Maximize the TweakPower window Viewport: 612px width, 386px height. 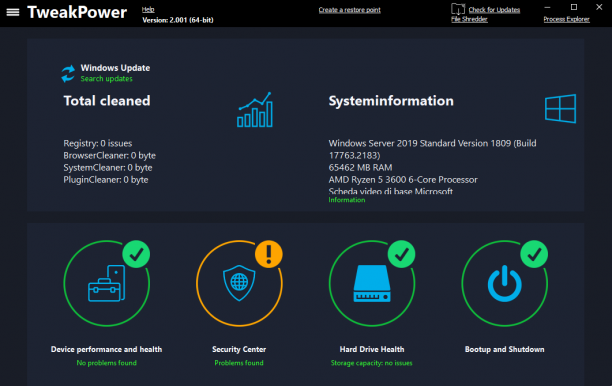tap(574, 7)
